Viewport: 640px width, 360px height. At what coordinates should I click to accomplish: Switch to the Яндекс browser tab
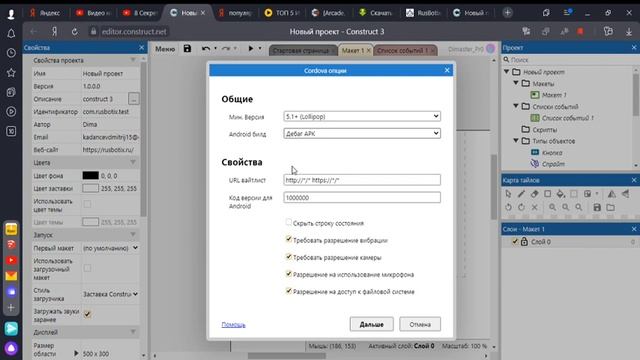coord(45,13)
